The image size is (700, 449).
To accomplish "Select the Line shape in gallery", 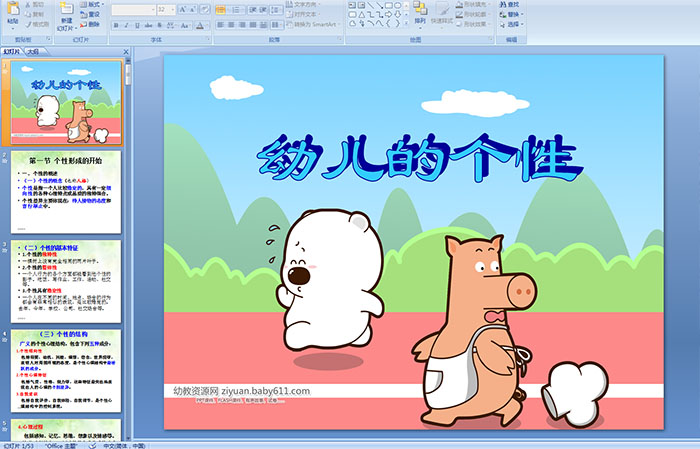I will coord(371,5).
